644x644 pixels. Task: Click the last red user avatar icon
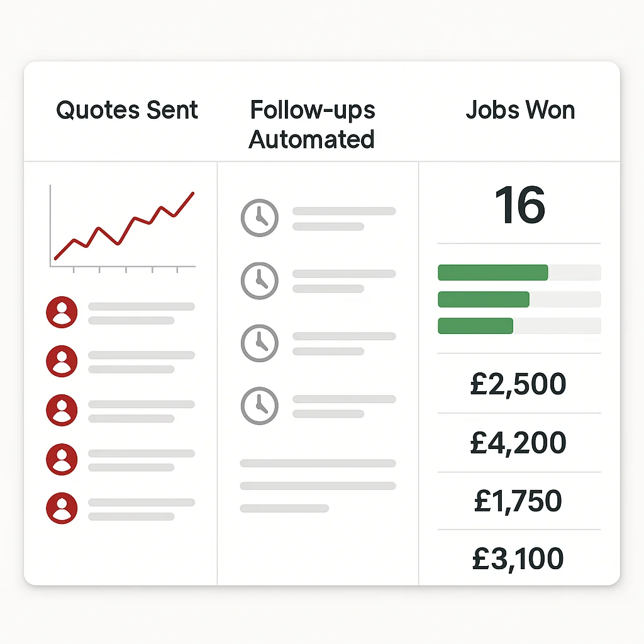[62, 508]
